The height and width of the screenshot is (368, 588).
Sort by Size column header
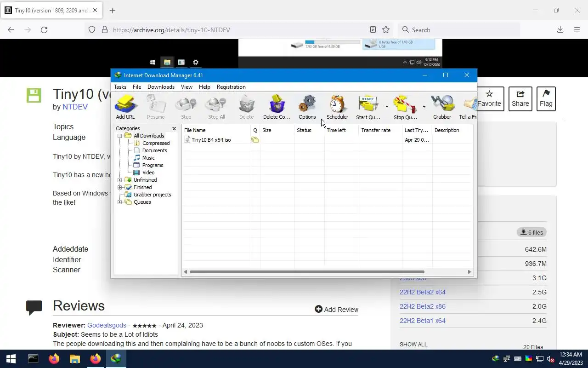[277, 130]
